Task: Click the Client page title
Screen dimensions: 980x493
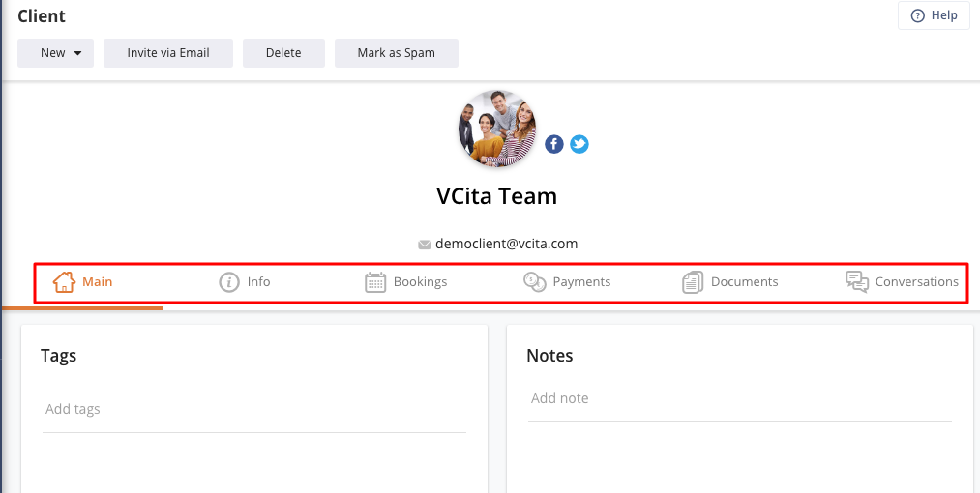Action: 42,15
